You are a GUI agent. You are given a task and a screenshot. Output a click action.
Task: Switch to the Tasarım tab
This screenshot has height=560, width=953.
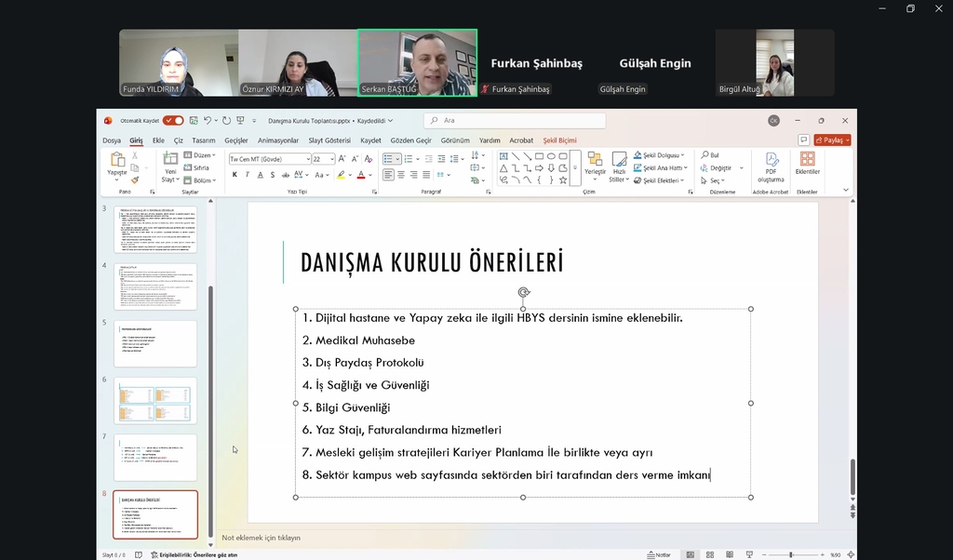204,140
